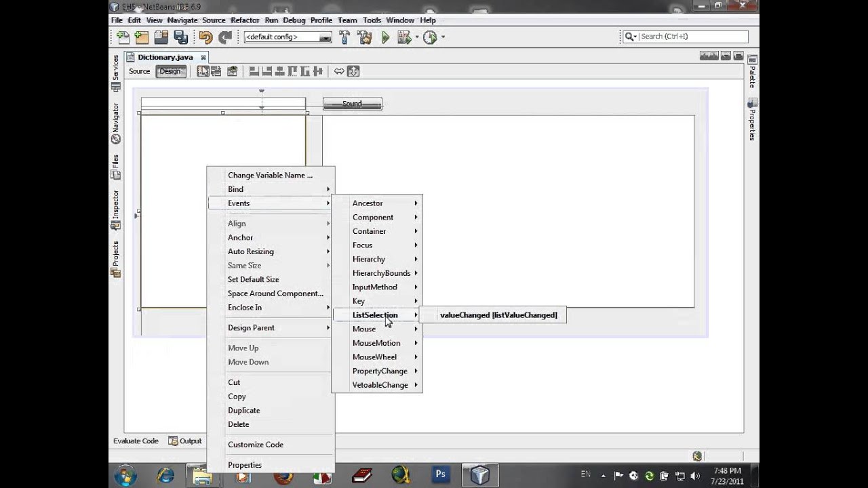Click the Debug Main Project icon
This screenshot has width=868, height=488.
[x=404, y=37]
